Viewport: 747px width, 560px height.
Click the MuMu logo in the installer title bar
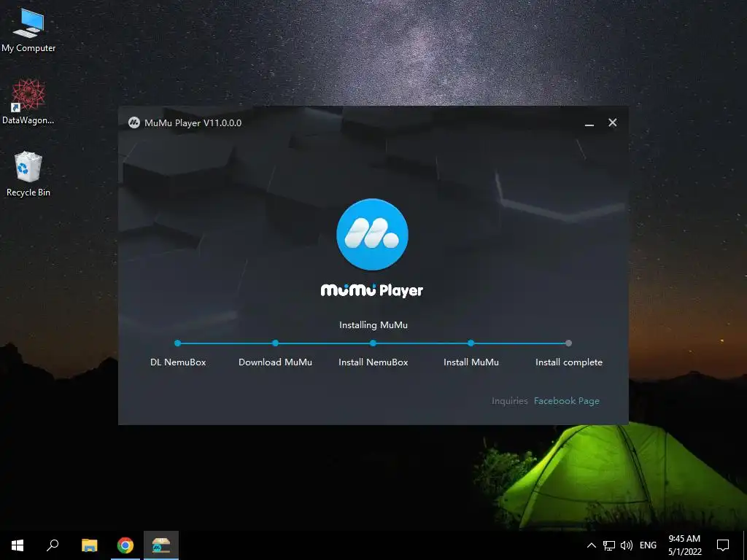(134, 122)
